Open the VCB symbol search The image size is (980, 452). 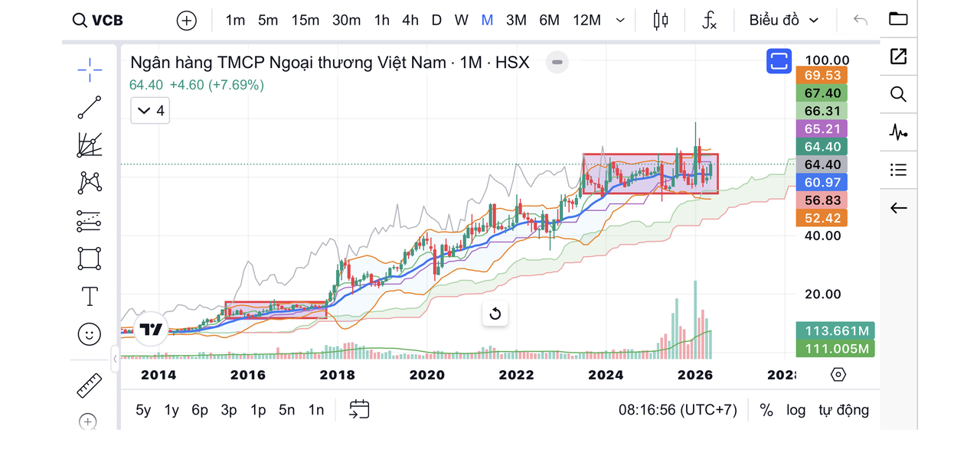(x=97, y=21)
